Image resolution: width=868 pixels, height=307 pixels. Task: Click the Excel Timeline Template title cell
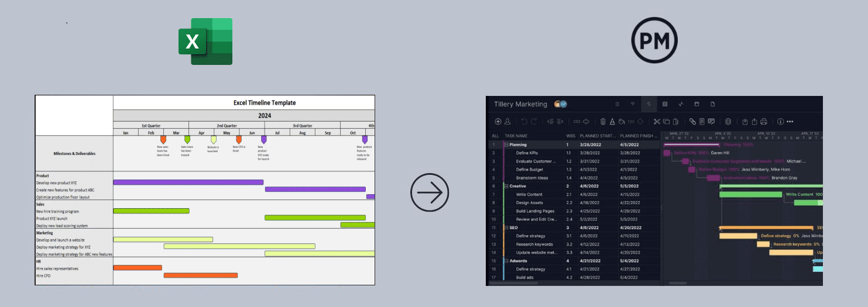pyautogui.click(x=265, y=102)
